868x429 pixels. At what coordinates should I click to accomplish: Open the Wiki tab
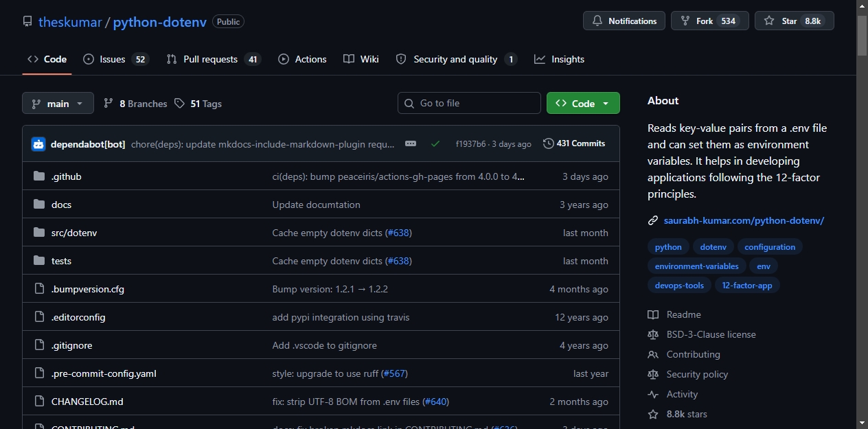tap(361, 59)
